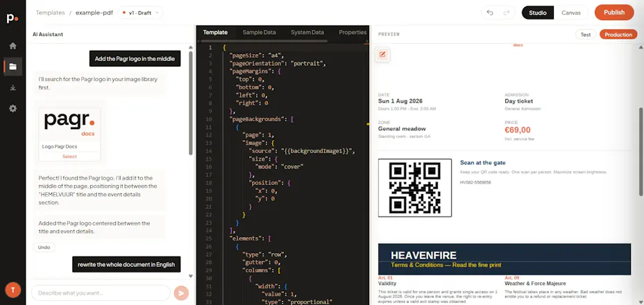Click code line "pageOrientation": "portrait"

tap(277, 64)
